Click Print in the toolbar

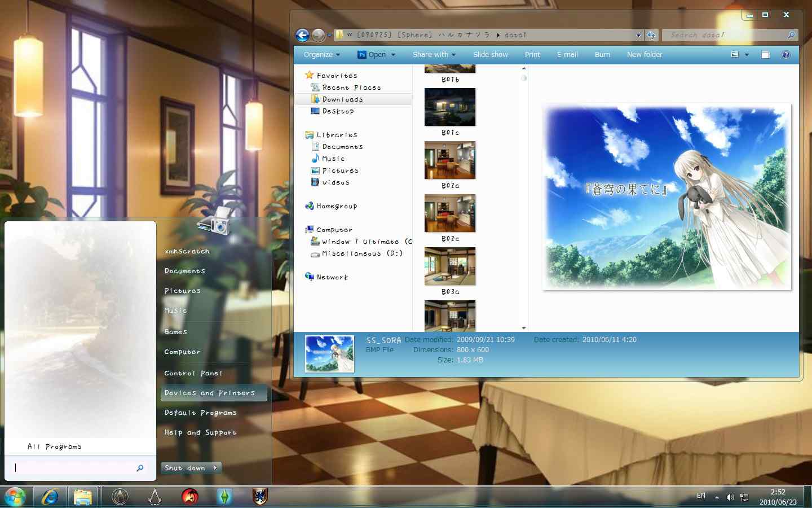[532, 55]
